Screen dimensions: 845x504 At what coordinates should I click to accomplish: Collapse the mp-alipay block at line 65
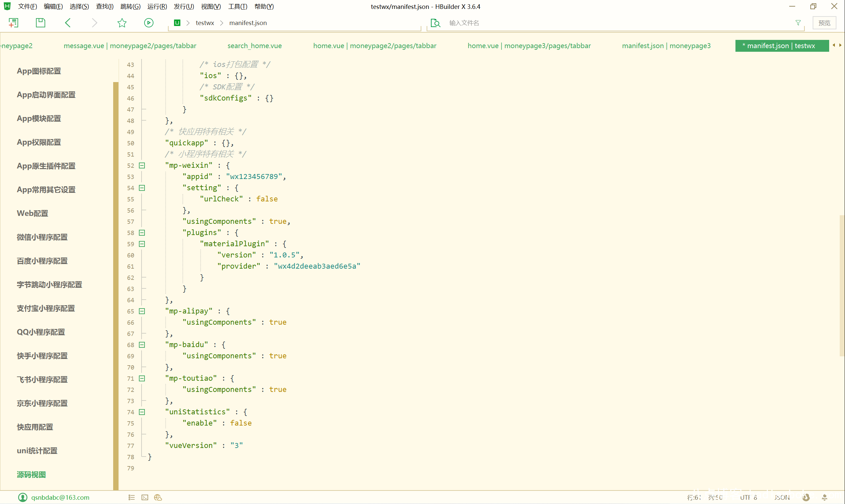pos(142,311)
